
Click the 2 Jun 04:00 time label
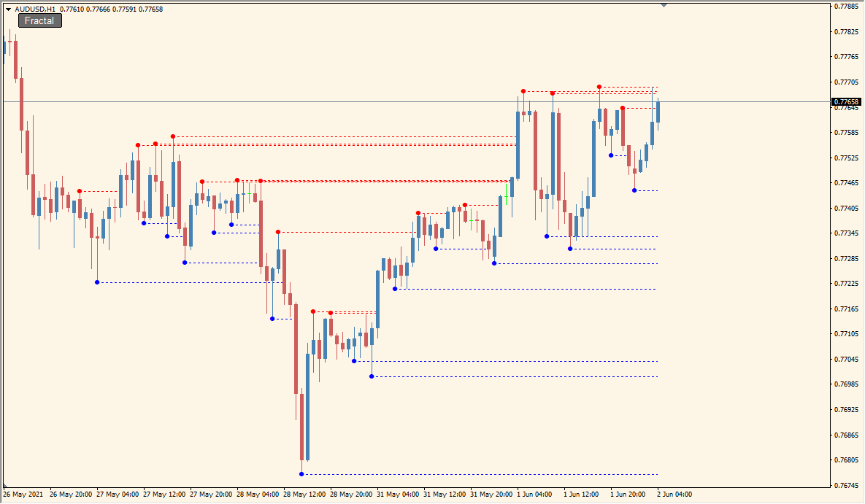tap(674, 494)
